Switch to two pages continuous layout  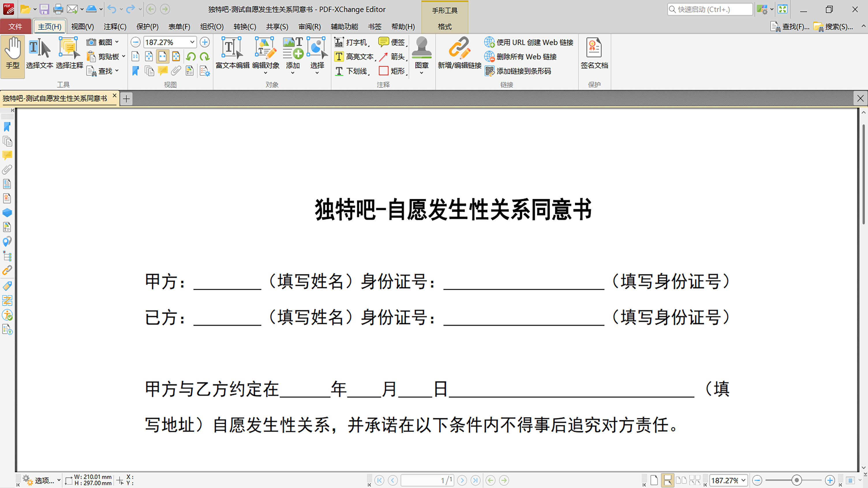click(x=695, y=480)
